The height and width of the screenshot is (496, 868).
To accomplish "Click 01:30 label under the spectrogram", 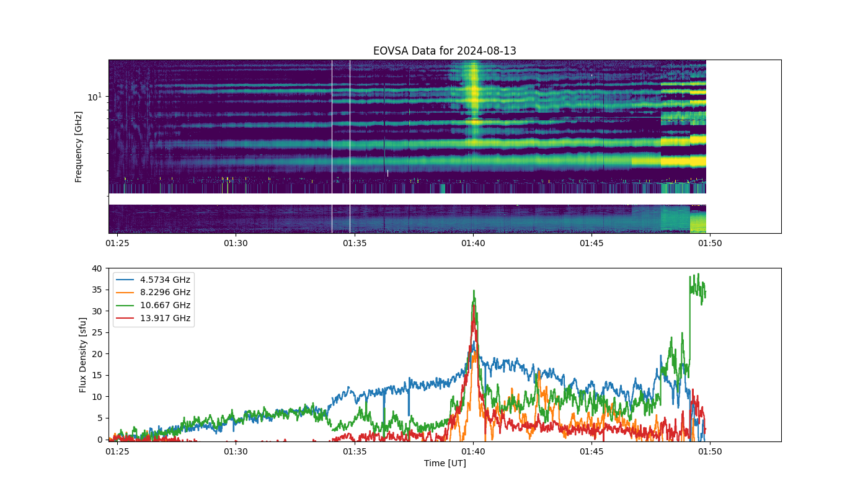I will pos(236,244).
